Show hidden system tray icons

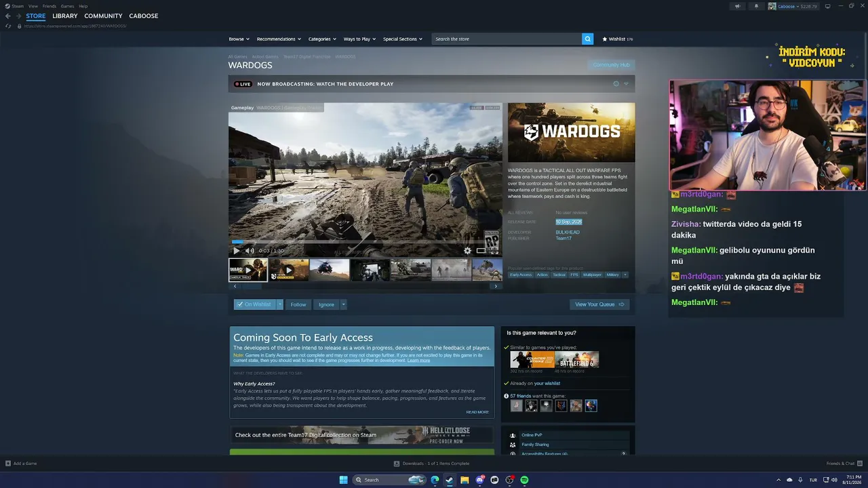(x=778, y=480)
